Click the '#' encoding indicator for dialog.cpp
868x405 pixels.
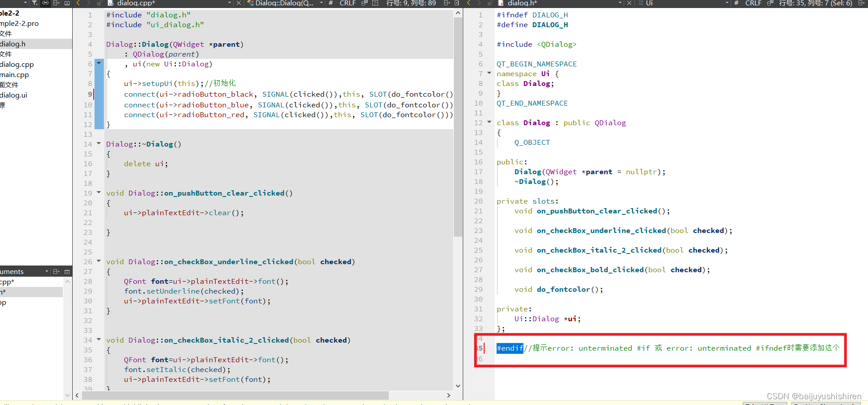tap(330, 3)
